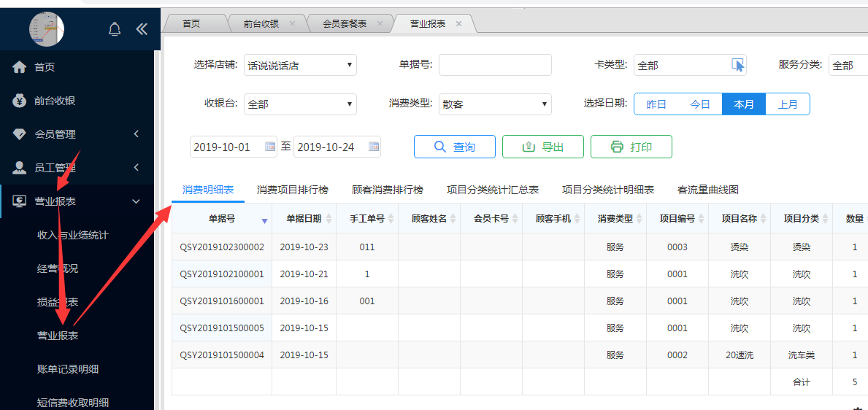Open the 服务分类 dropdown

848,65
